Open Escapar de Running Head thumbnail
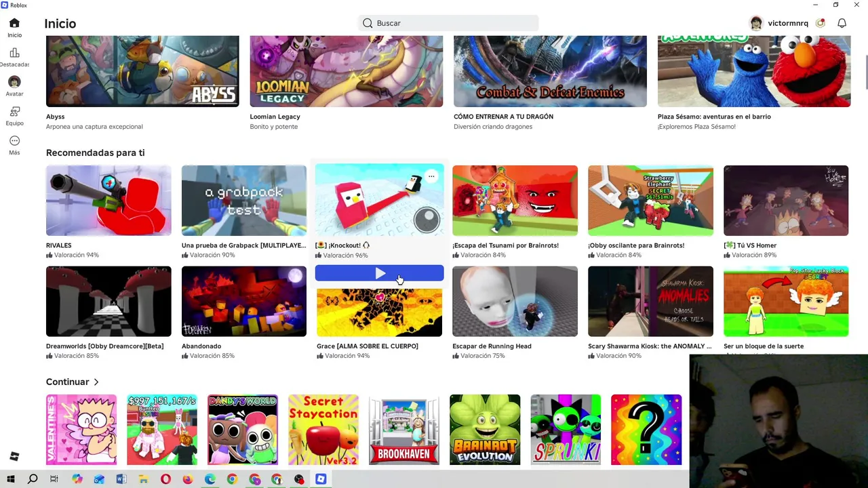 [x=515, y=302]
